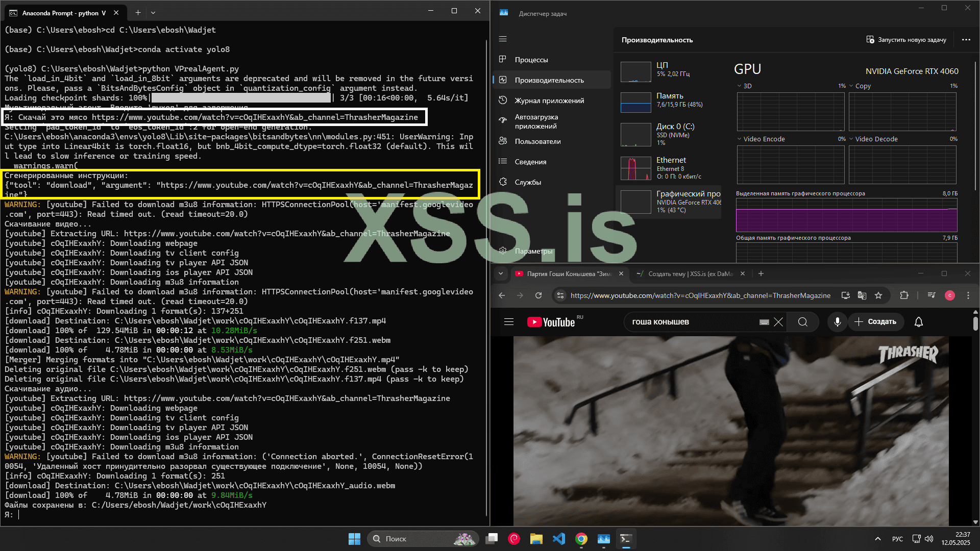The image size is (980, 551).
Task: Click Запустить новую задачу button
Action: tap(906, 40)
